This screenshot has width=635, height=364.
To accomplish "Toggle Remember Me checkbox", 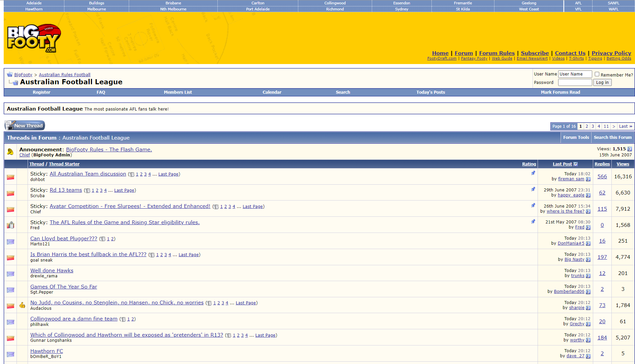I will [597, 74].
